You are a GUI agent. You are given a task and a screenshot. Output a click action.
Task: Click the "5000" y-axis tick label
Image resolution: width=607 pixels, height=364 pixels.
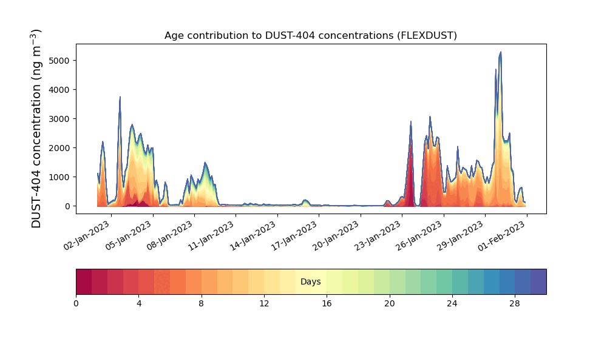click(x=59, y=61)
